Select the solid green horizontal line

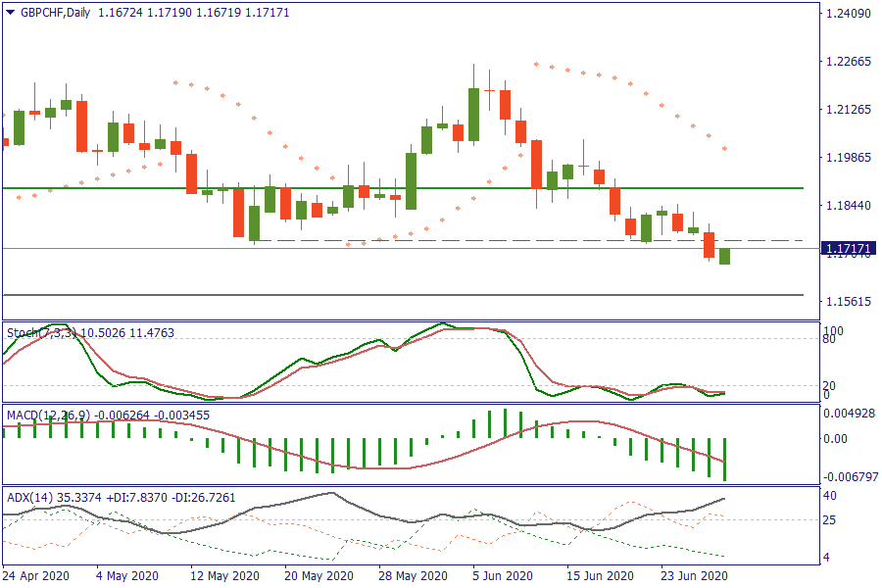click(x=403, y=188)
